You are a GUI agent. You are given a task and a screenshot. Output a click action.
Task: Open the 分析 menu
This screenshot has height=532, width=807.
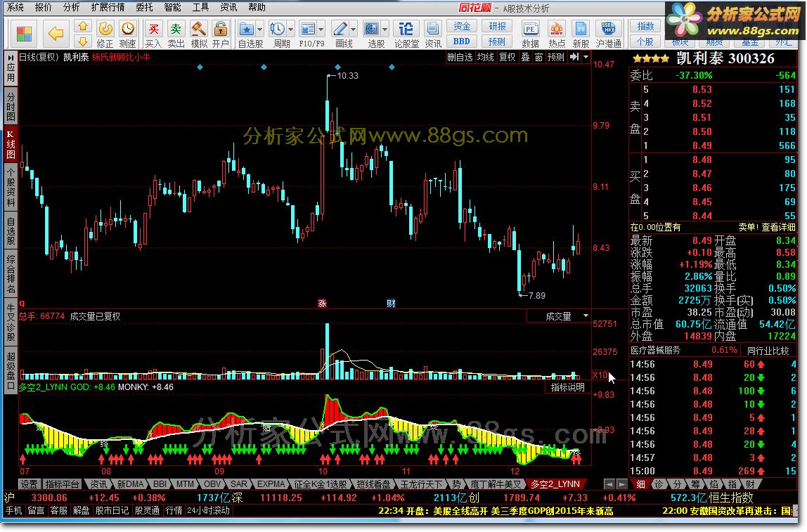72,7
